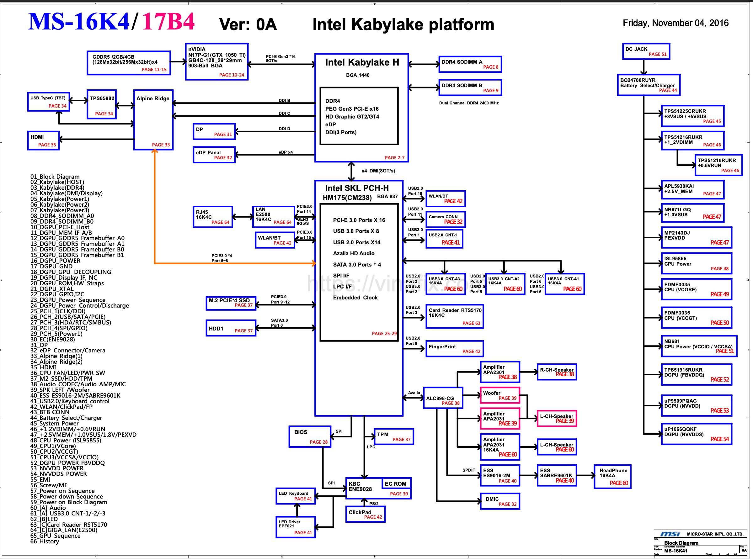The height and width of the screenshot is (560, 753).
Task: Select the HDD1 block
Action: (x=231, y=328)
